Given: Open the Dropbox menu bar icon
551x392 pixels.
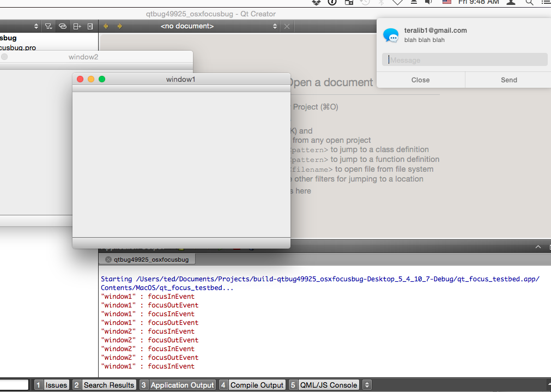Looking at the screenshot, I should pos(317,3).
